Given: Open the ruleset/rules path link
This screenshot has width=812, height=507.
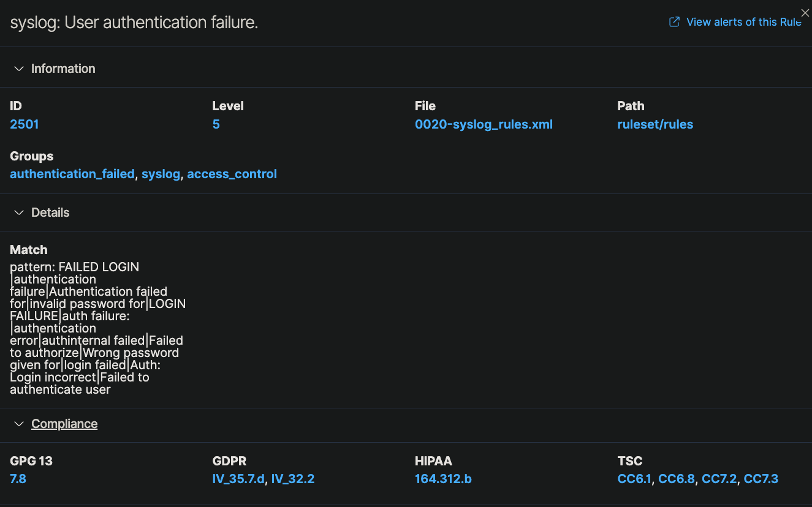Looking at the screenshot, I should click(x=655, y=124).
